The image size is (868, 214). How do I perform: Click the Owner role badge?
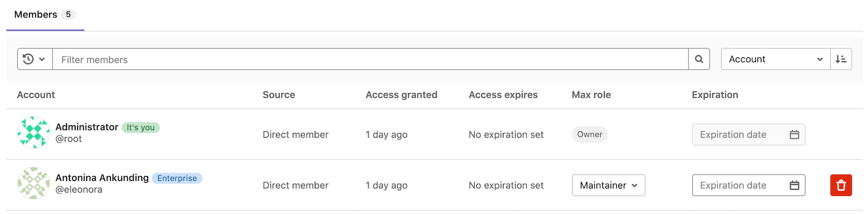tap(590, 134)
